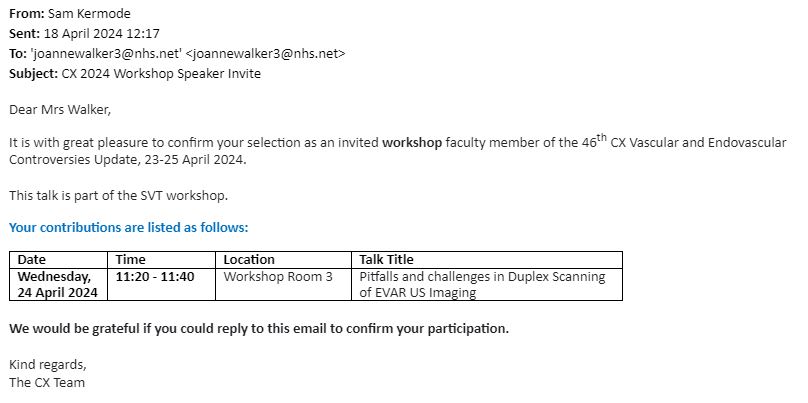The height and width of the screenshot is (403, 808).
Task: Click the bold word workshop in paragraph
Action: (412, 143)
